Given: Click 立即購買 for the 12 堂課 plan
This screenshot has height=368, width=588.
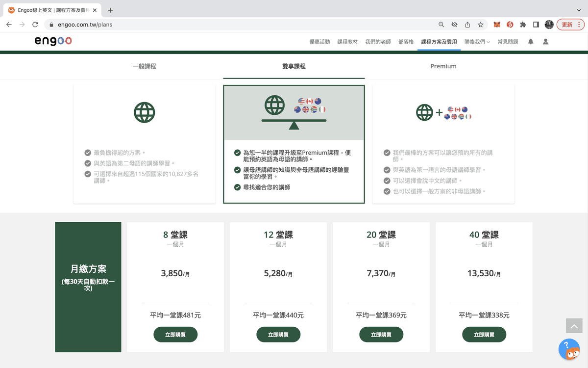Looking at the screenshot, I should click(x=278, y=335).
